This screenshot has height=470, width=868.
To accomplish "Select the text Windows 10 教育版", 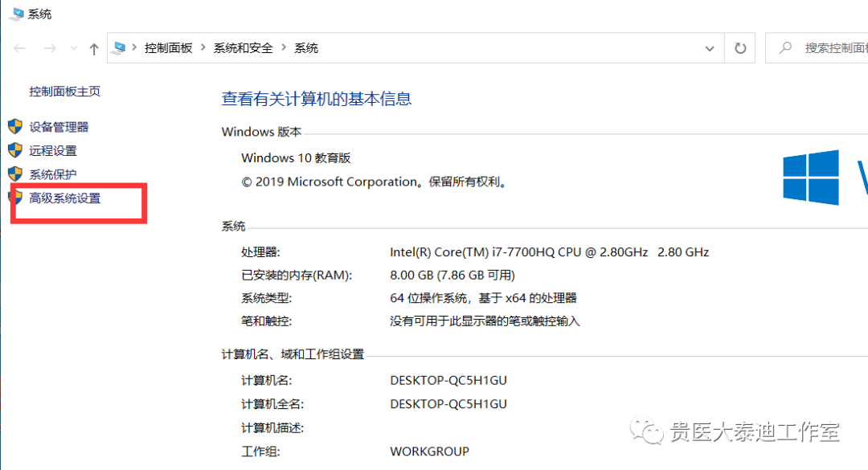I will (296, 158).
